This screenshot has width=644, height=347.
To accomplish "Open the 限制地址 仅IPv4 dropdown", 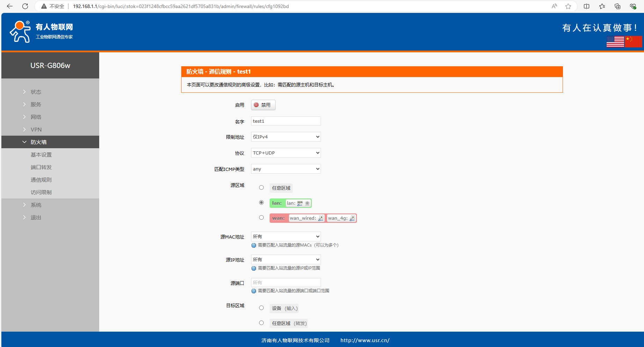I will [x=286, y=137].
